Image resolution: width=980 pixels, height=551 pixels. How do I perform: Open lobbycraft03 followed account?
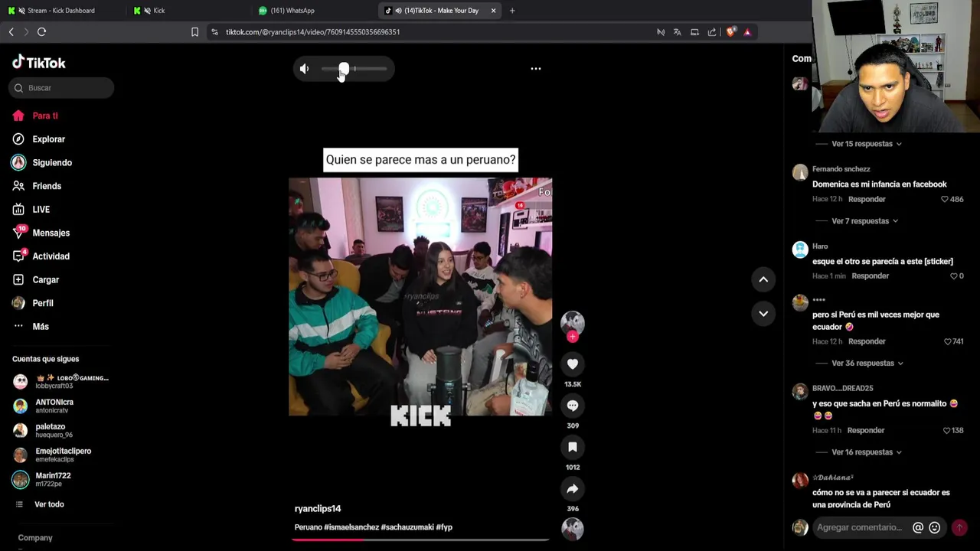point(61,381)
